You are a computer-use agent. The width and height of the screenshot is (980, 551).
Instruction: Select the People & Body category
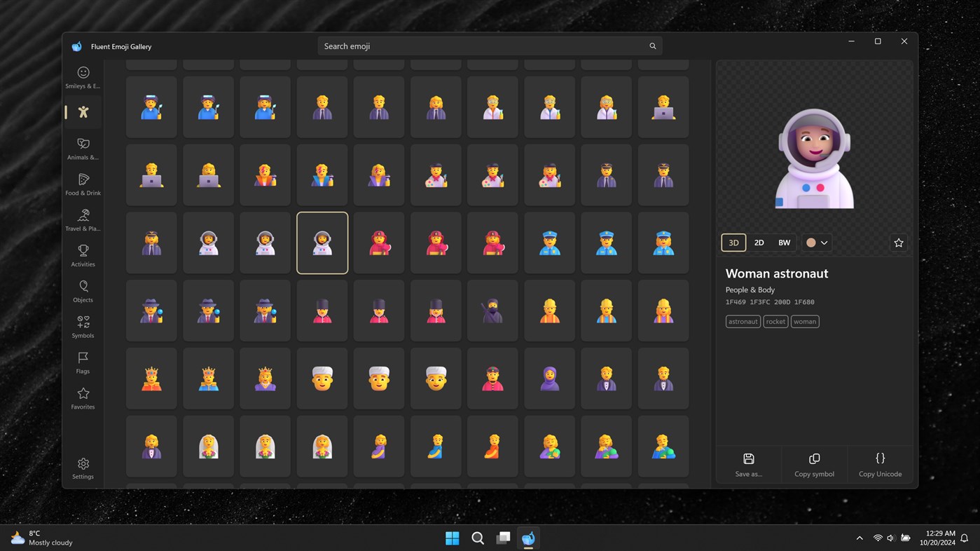click(84, 112)
